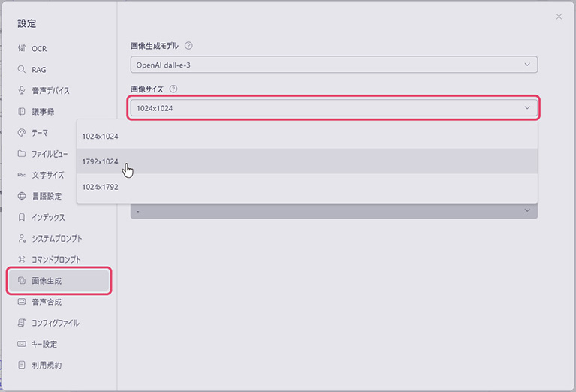Open the 利用規約 page
The image size is (576, 392).
click(47, 365)
